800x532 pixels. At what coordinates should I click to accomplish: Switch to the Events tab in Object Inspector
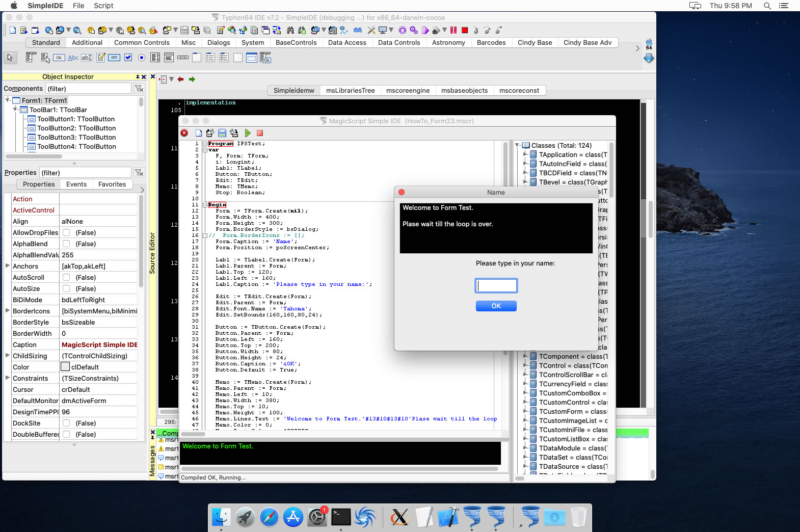76,184
